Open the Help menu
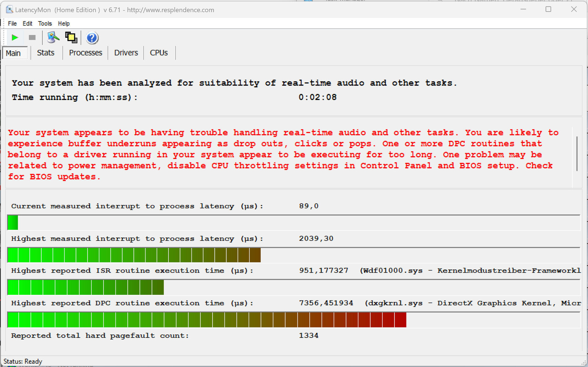The image size is (588, 367). (x=64, y=24)
